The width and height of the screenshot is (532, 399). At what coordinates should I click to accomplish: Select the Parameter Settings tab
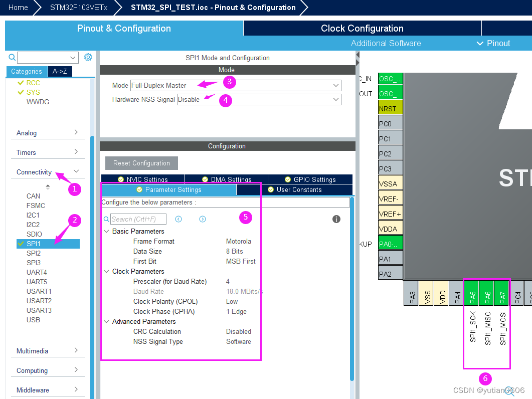(x=168, y=189)
